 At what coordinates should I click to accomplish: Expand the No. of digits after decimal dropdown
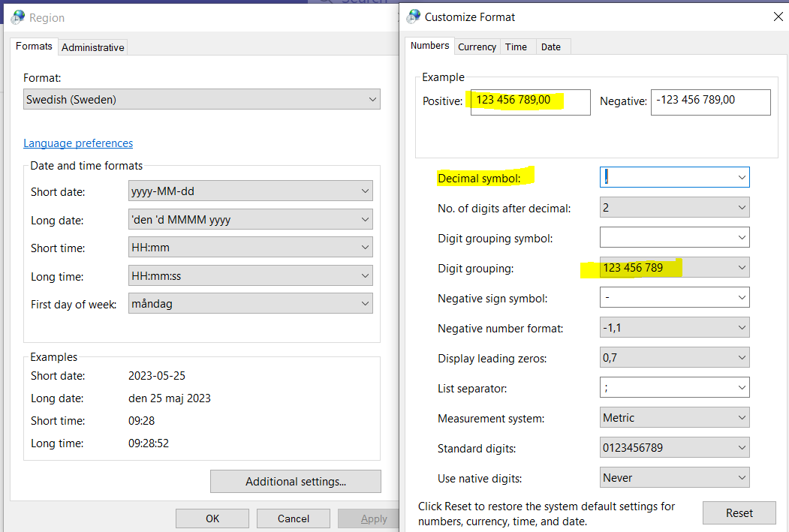(x=740, y=207)
